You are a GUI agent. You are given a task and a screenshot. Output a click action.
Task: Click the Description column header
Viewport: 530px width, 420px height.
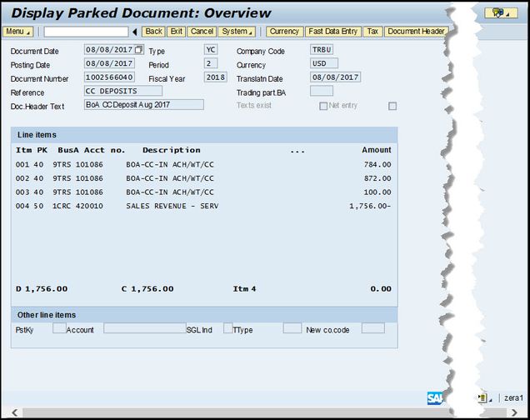(172, 150)
